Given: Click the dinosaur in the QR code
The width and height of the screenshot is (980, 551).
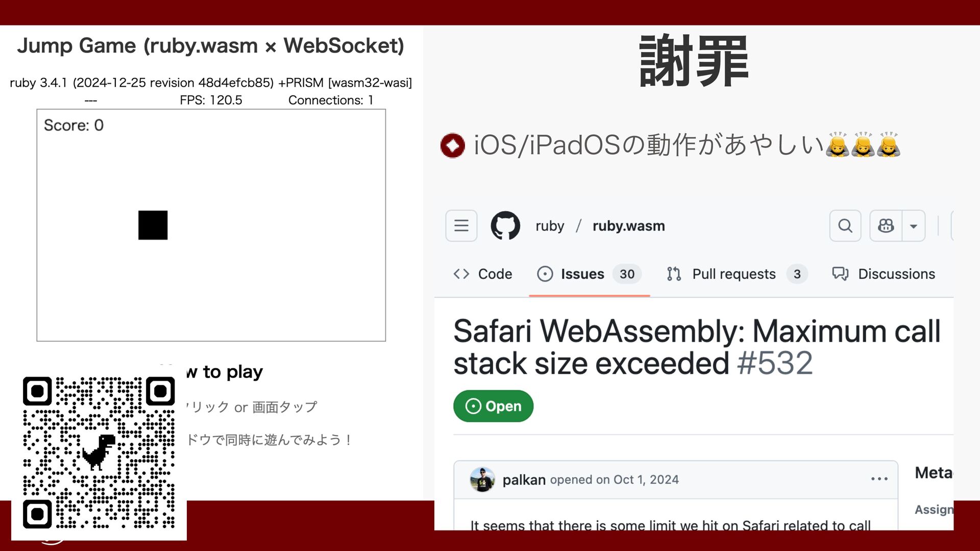Looking at the screenshot, I should [99, 452].
